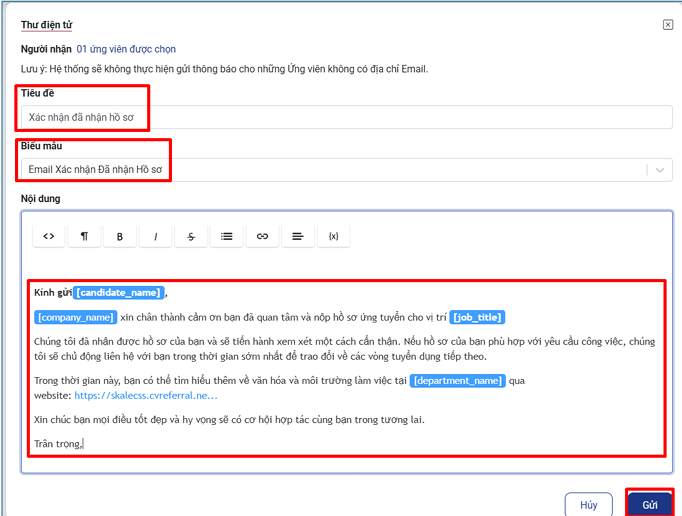Open the text alignment options
Image resolution: width=682 pixels, height=516 pixels.
[x=298, y=236]
